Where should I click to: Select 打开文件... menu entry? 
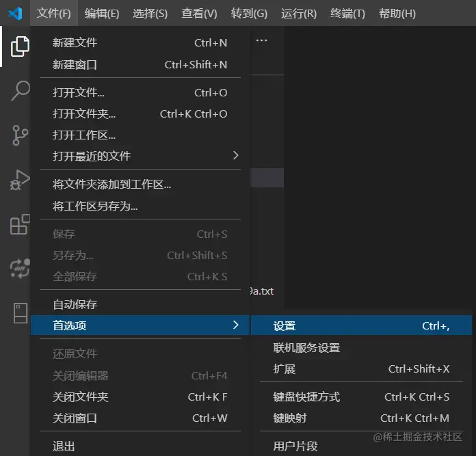point(140,92)
